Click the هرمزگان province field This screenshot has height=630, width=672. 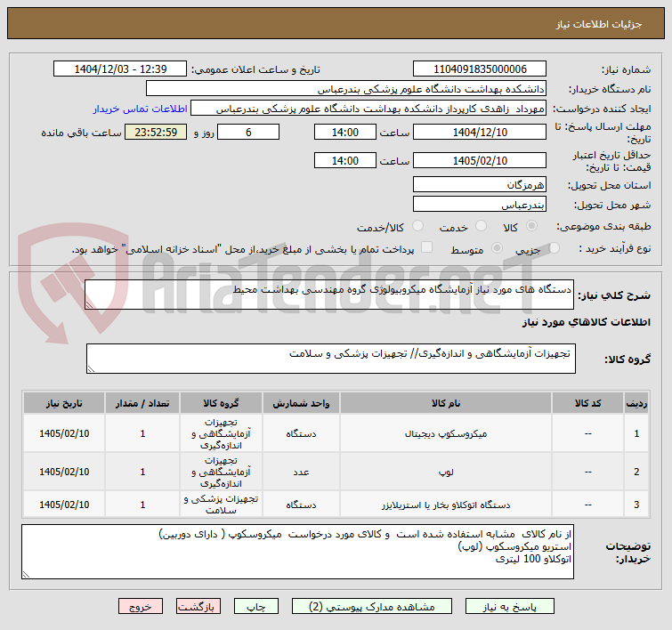480,184
